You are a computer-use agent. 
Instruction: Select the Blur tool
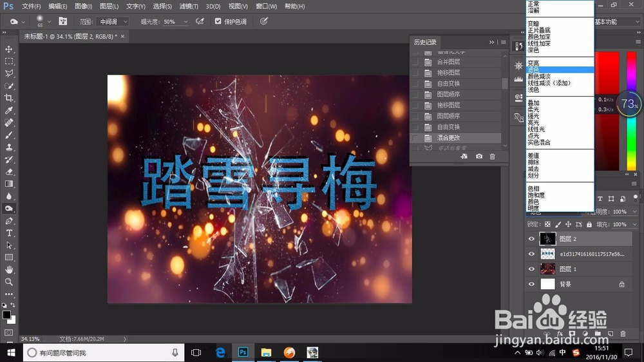click(8, 196)
